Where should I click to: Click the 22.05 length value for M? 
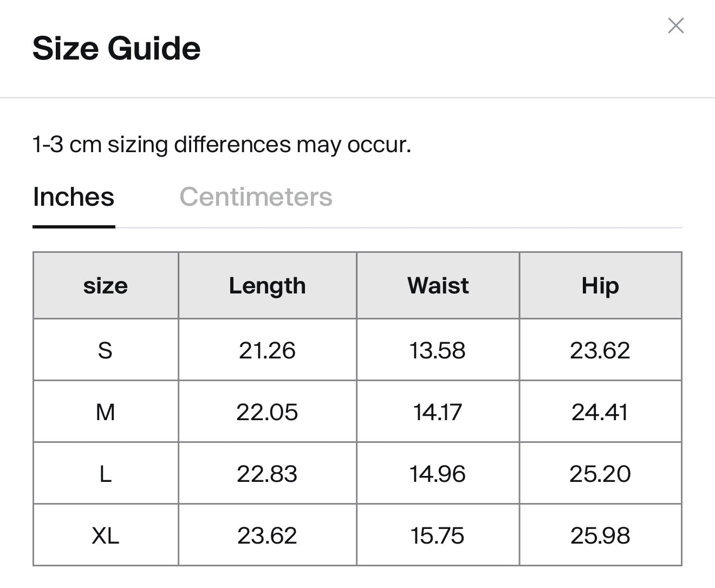point(267,412)
